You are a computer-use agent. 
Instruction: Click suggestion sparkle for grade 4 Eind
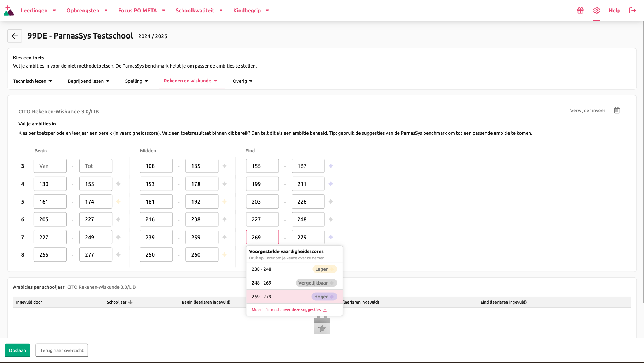pyautogui.click(x=331, y=184)
